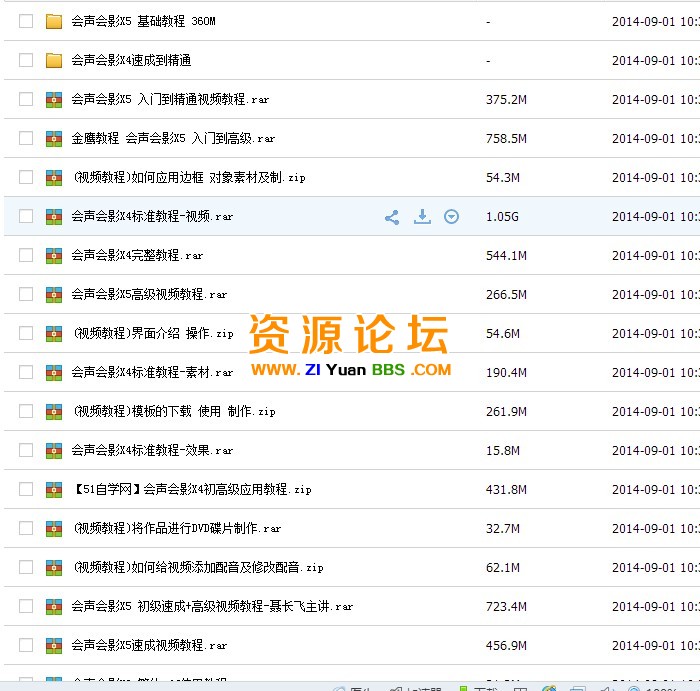Click archive icon of (视频教程)界面介绍 操作.zip
This screenshot has width=700, height=691.
point(54,333)
